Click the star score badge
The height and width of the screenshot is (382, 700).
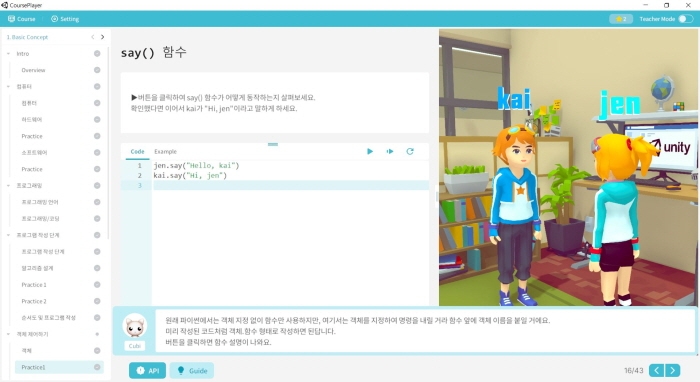(621, 19)
